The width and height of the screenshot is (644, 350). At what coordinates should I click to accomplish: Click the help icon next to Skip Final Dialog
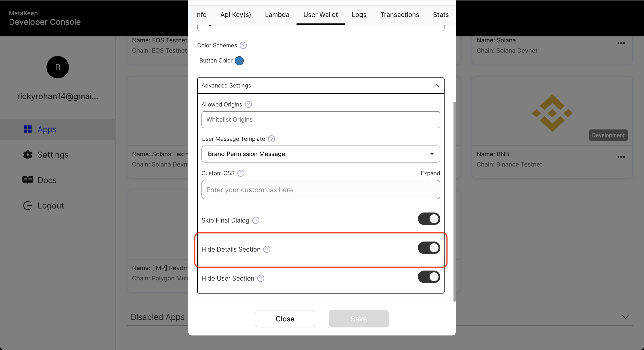pyautogui.click(x=255, y=221)
